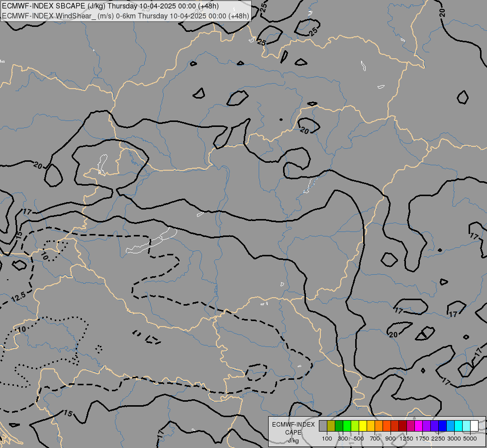Viewport: 487px width, 448px height.
Task: Click the amber gold legend swatch
Action: tap(371, 426)
